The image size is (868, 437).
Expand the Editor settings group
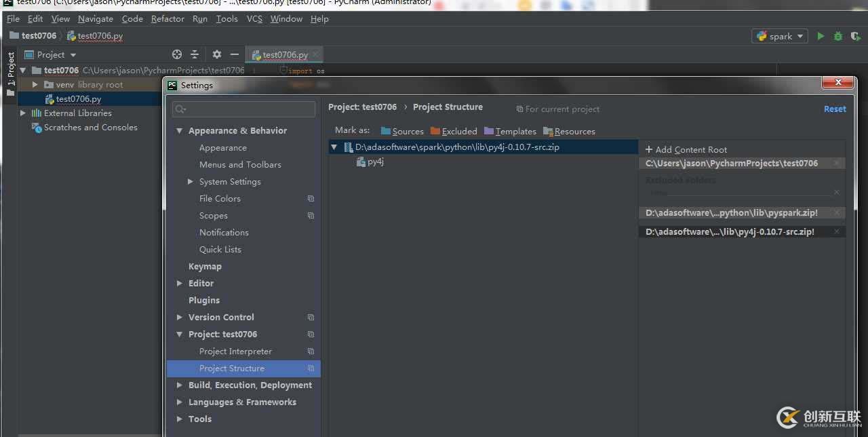tap(180, 284)
